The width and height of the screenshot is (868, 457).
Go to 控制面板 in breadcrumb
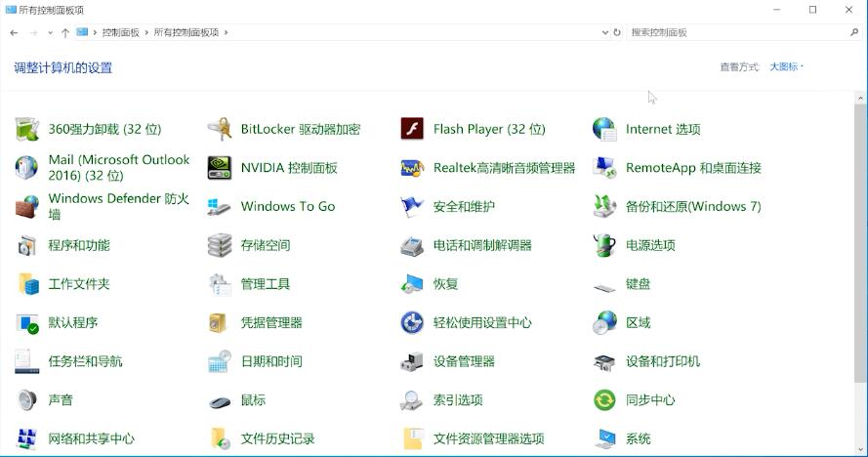coord(121,32)
